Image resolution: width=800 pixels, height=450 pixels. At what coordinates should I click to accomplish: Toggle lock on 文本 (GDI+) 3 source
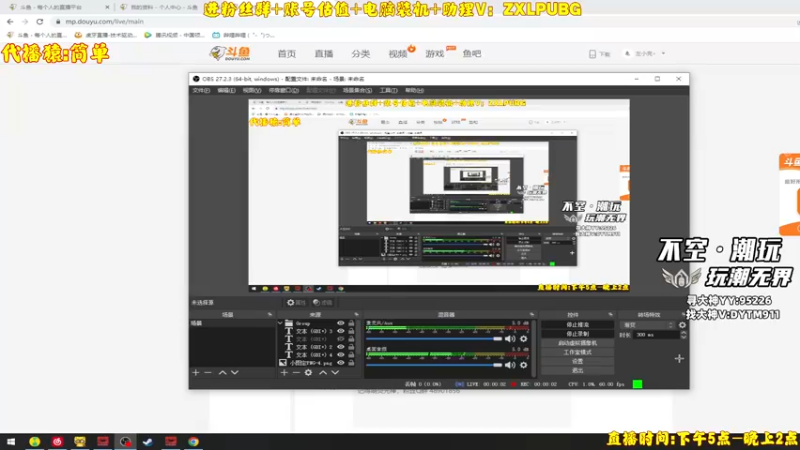coord(351,331)
